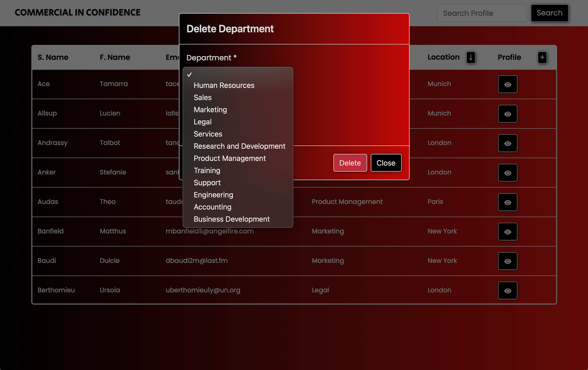
Task: Click COMMERCIAL IN CONFIDENCE header title
Action: tap(78, 12)
